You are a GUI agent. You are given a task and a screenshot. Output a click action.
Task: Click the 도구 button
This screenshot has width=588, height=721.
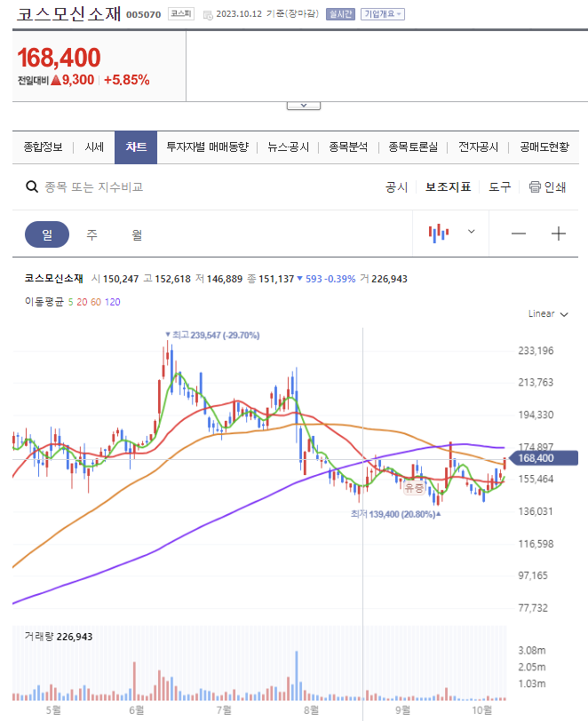click(x=500, y=187)
